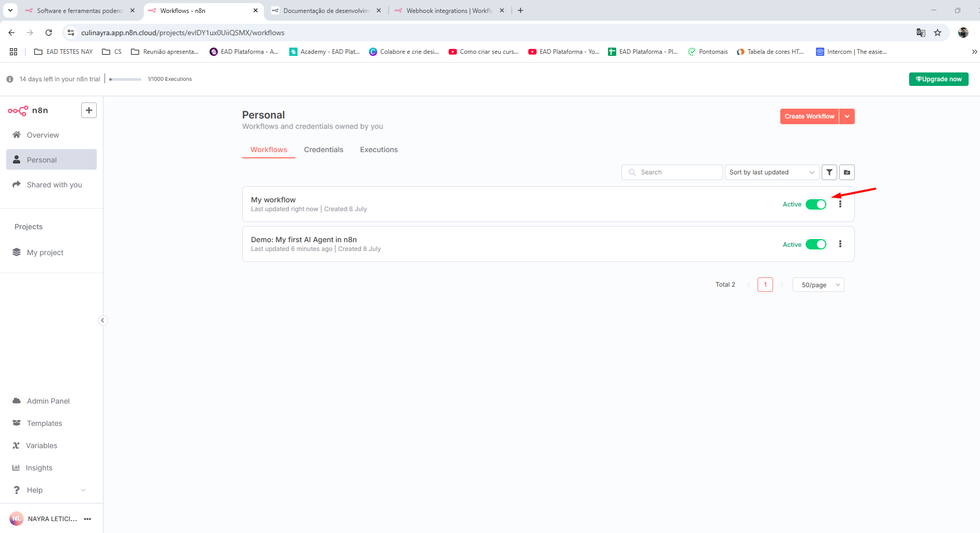Expand the Help menu
Screen dimensions: 980x533
click(x=51, y=490)
